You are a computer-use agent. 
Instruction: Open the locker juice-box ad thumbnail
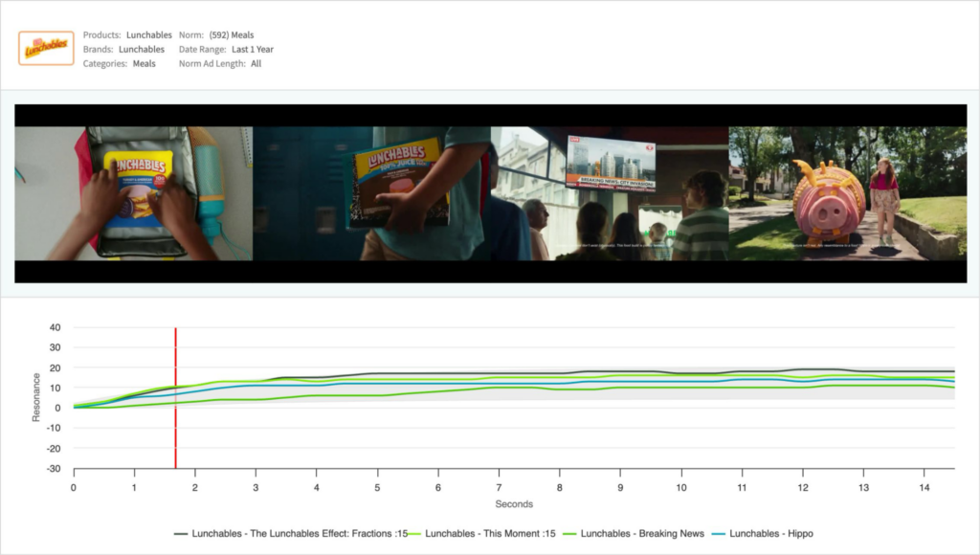372,193
